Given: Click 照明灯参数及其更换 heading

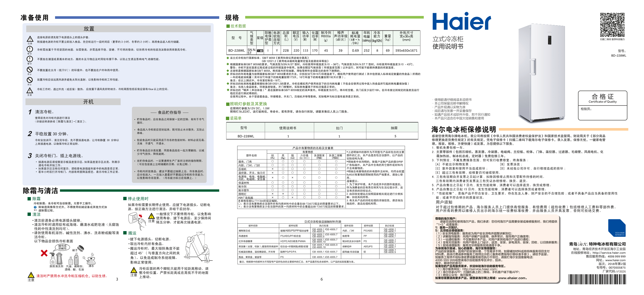Looking at the screenshot, I should pyautogui.click(x=248, y=104).
